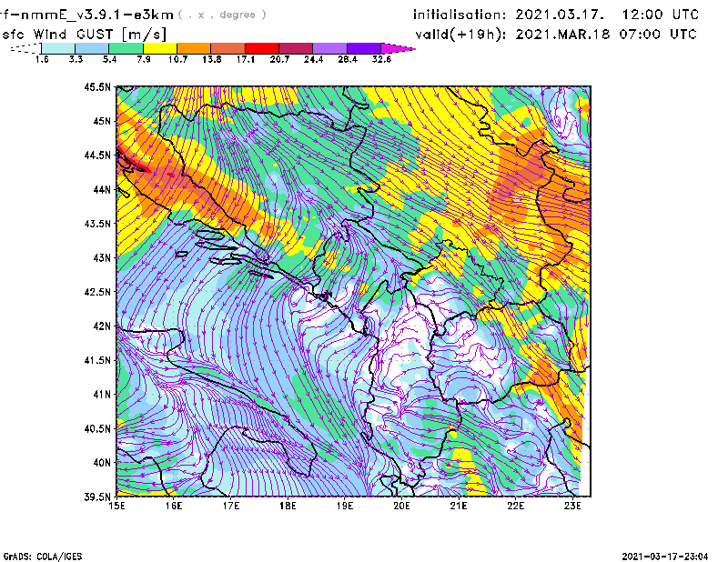Viewport: 728px width, 562px height.
Task: Click the violet 28.4–32.6 legend swatch
Action: pos(363,48)
